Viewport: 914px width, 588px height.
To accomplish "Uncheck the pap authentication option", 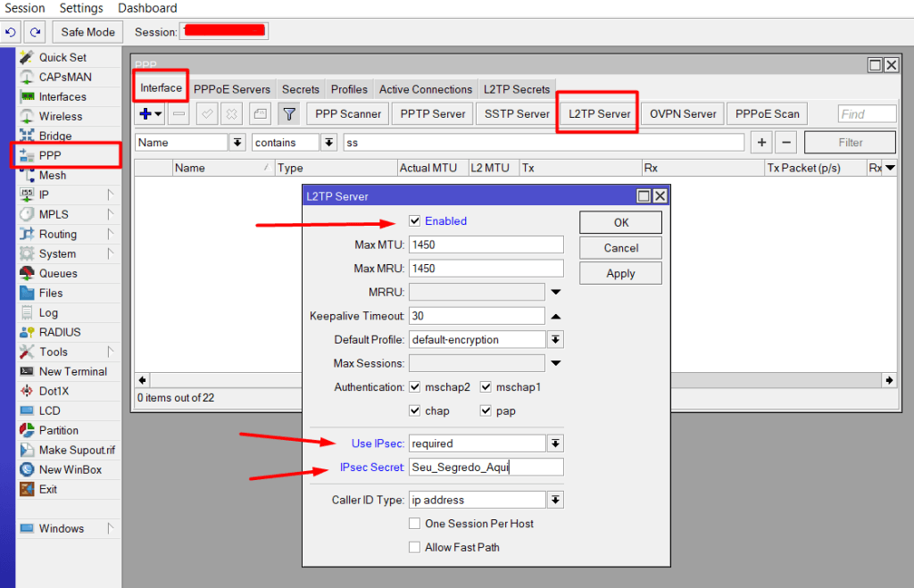I will 487,410.
